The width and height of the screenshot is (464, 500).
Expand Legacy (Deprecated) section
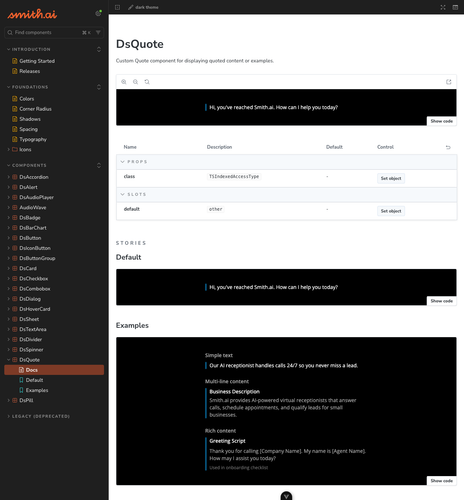pos(38,416)
